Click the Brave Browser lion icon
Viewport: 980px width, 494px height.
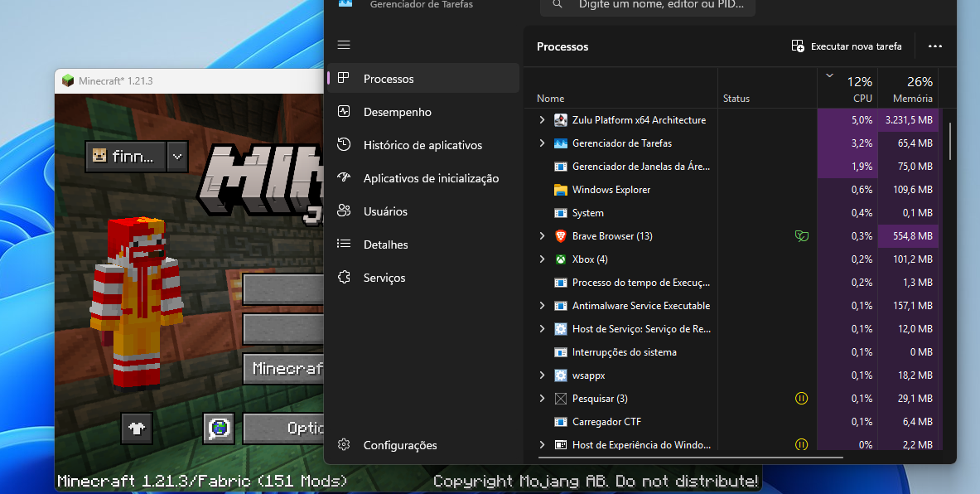pyautogui.click(x=561, y=235)
